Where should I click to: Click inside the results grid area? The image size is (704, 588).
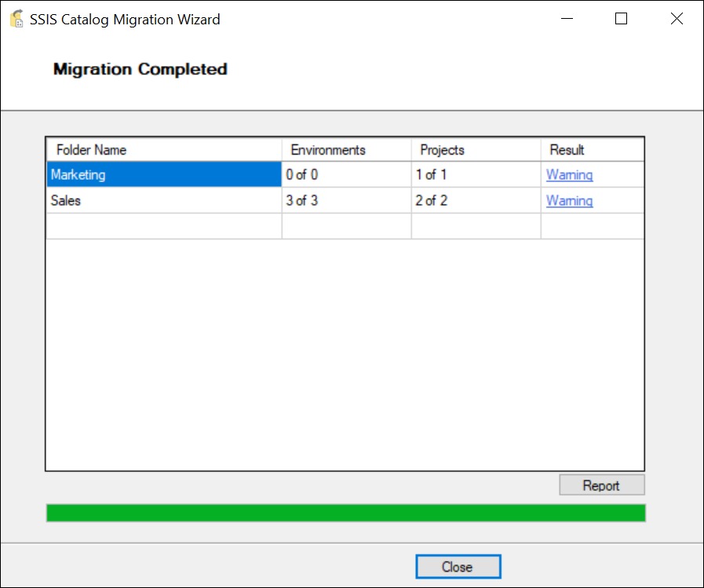pyautogui.click(x=345, y=353)
